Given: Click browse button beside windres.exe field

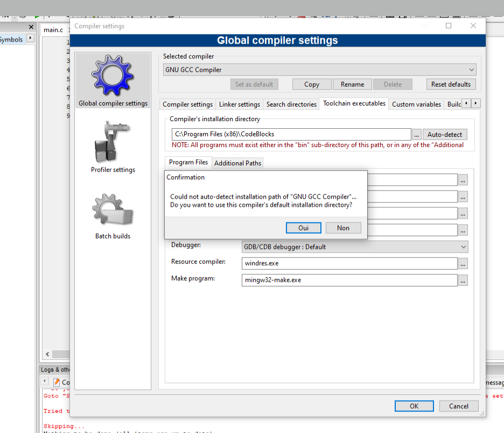Looking at the screenshot, I should 463,264.
